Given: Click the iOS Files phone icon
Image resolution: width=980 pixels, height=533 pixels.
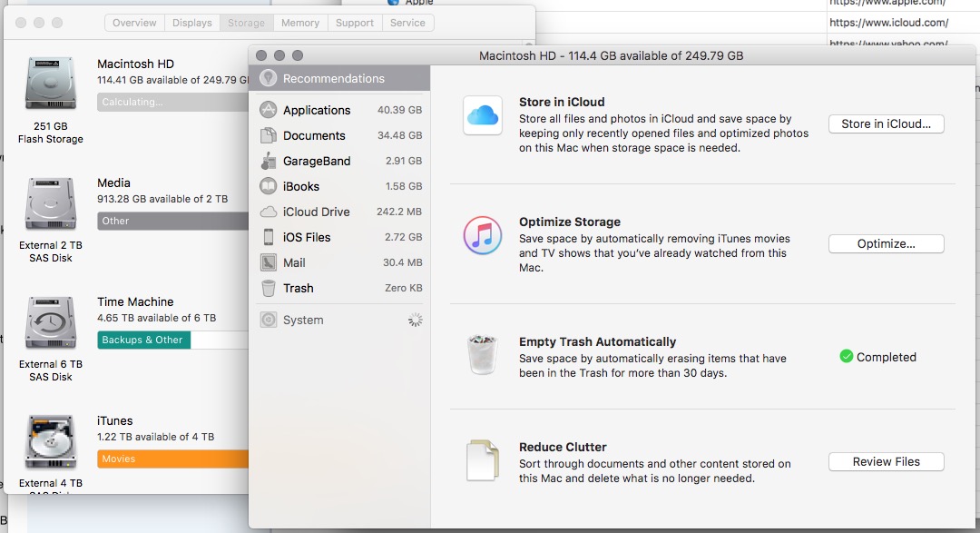Looking at the screenshot, I should (x=268, y=237).
